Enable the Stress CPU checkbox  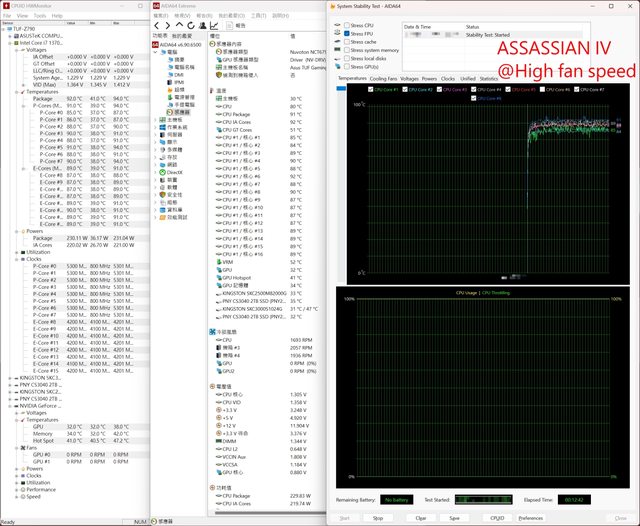346,24
